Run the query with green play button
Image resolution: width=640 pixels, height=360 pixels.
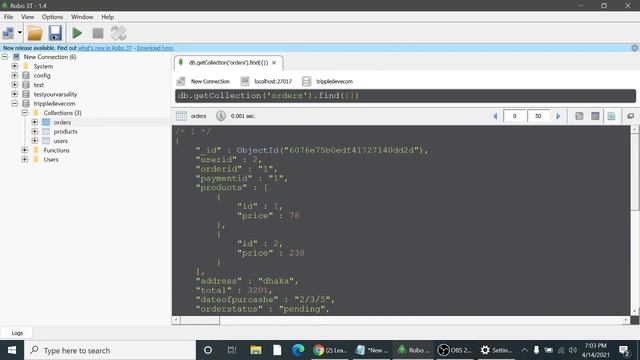point(77,33)
